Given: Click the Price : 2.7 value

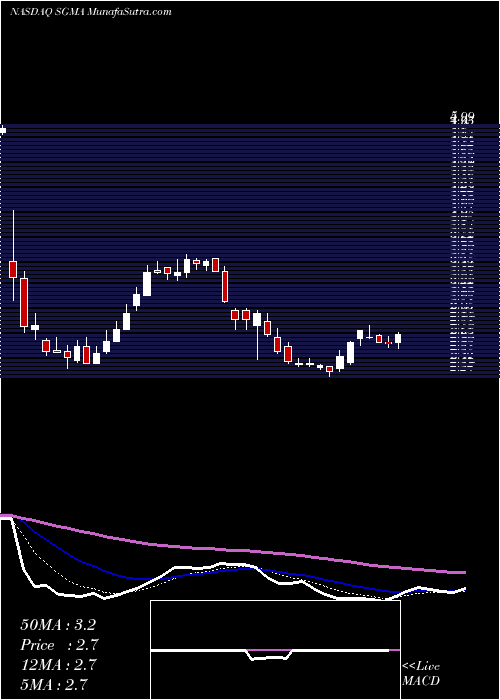Looking at the screenshot, I should [x=59, y=645].
